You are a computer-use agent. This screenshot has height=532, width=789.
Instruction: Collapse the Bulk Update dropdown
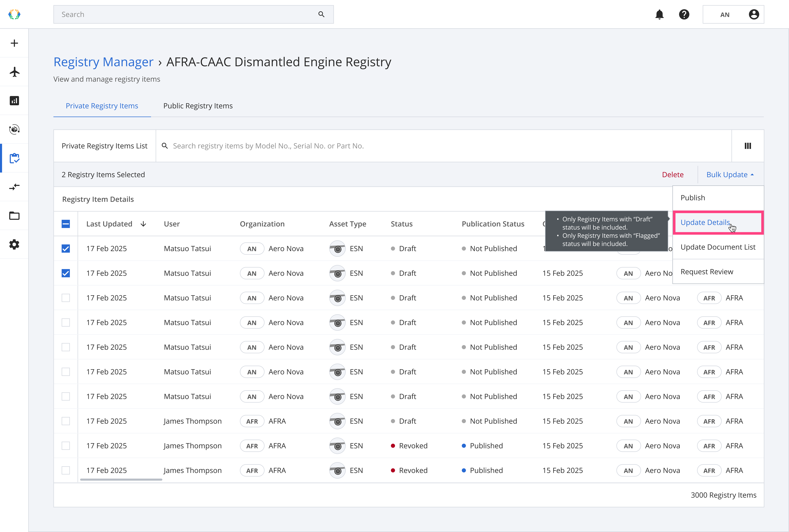tap(730, 175)
